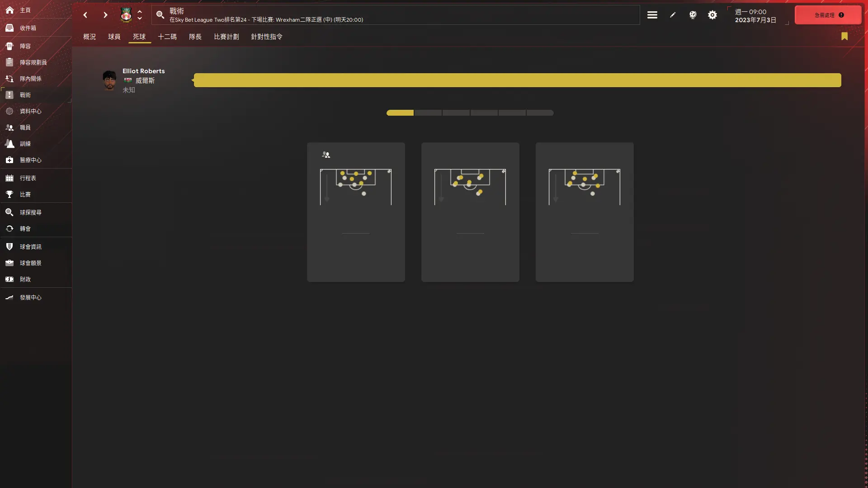Click the yellow bookmark icon
868x488 pixels.
[844, 36]
